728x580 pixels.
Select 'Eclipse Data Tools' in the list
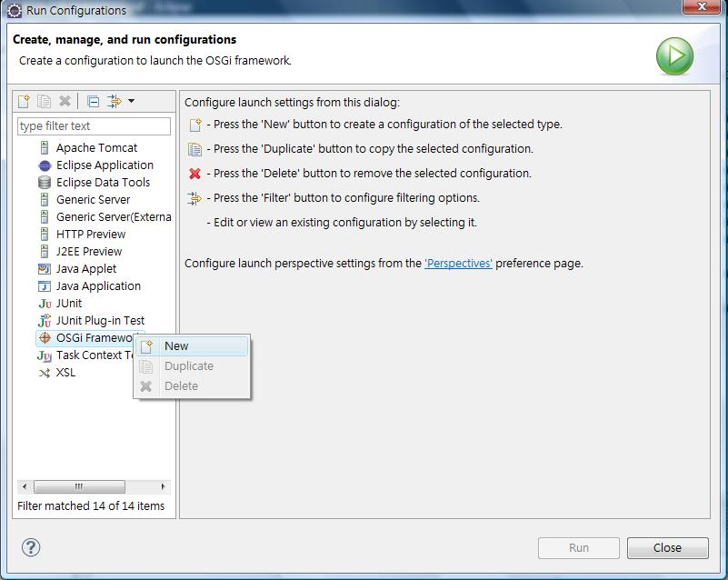pyautogui.click(x=103, y=183)
